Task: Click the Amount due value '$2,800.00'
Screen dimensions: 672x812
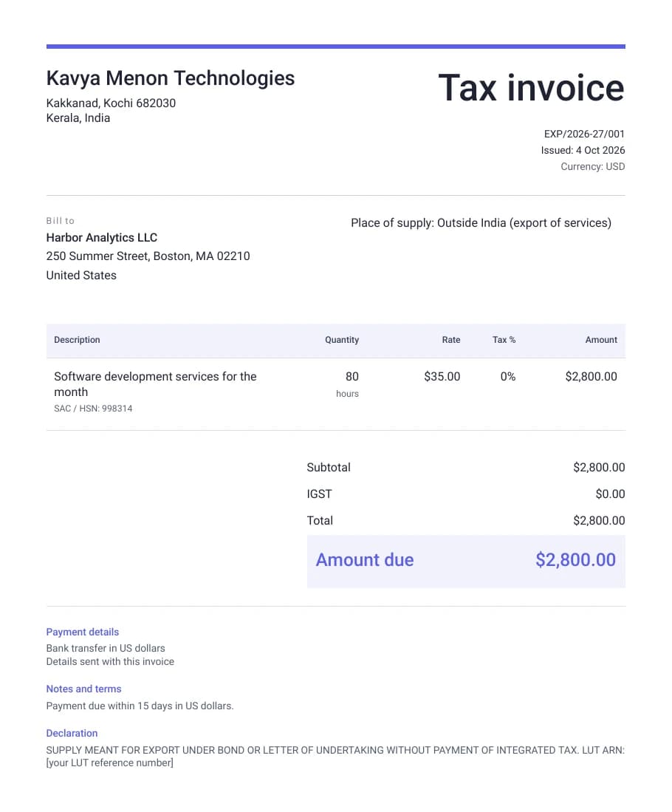Action: point(576,560)
